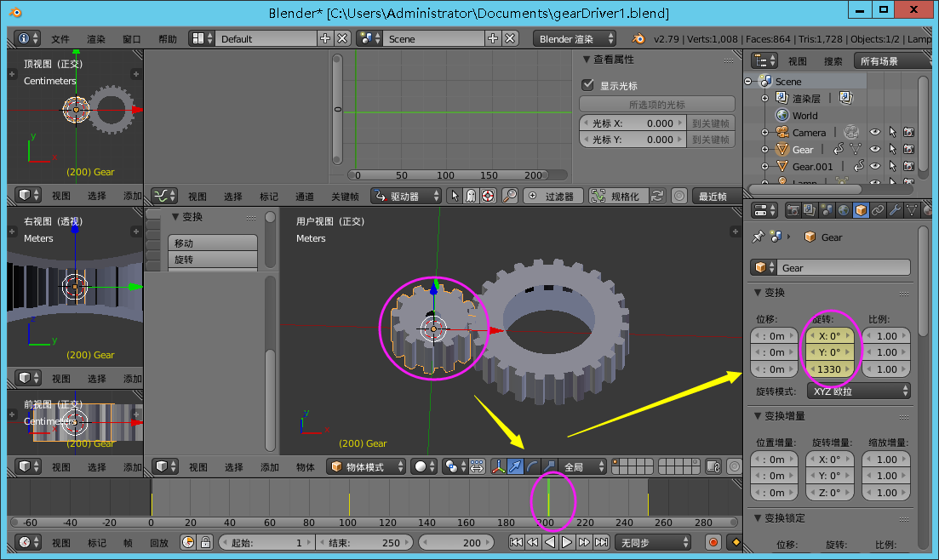This screenshot has height=560, width=939.
Task: Click the sync arrows icon next to 规格化
Action: (657, 196)
